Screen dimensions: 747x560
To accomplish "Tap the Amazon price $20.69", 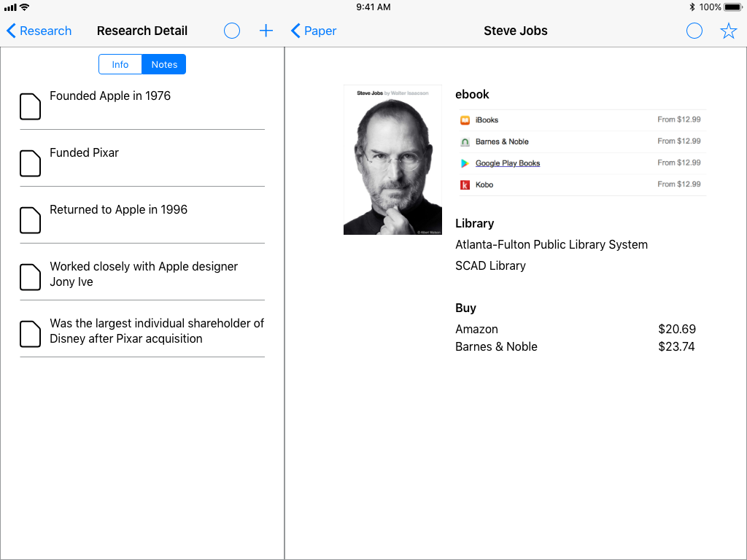I will (x=676, y=329).
